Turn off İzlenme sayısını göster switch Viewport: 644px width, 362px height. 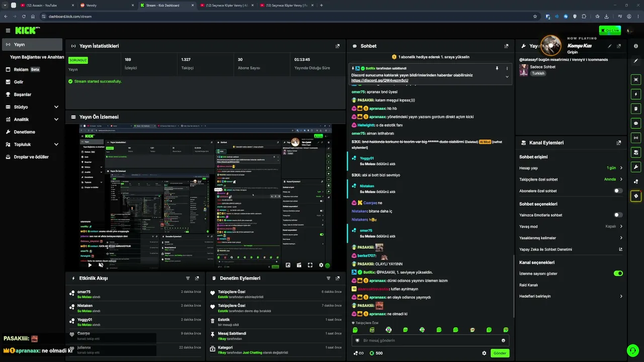click(x=618, y=274)
